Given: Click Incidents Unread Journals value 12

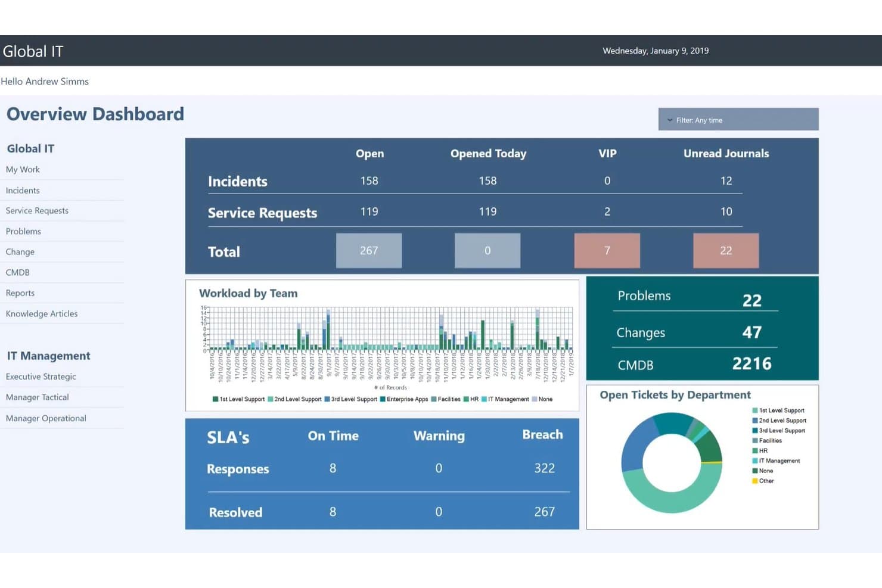Looking at the screenshot, I should tap(726, 181).
